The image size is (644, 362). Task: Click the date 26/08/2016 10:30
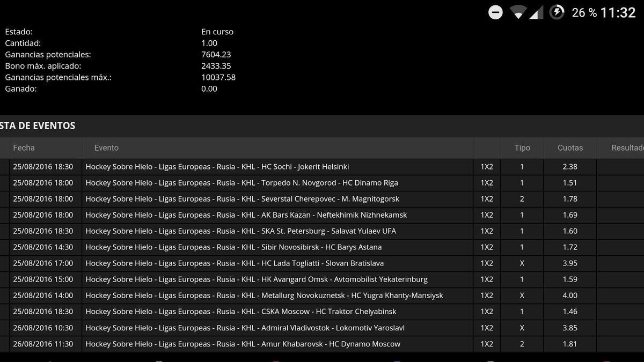[43, 328]
